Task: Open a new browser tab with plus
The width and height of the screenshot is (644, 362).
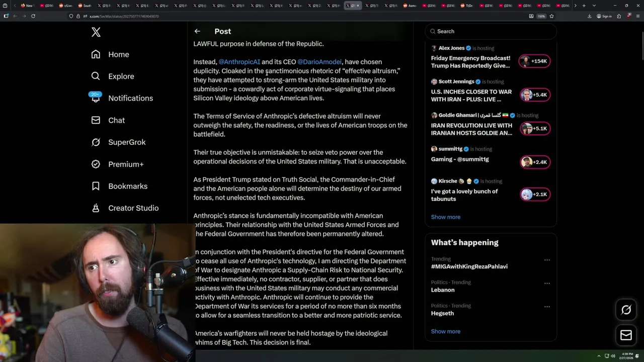Action: click(x=584, y=6)
